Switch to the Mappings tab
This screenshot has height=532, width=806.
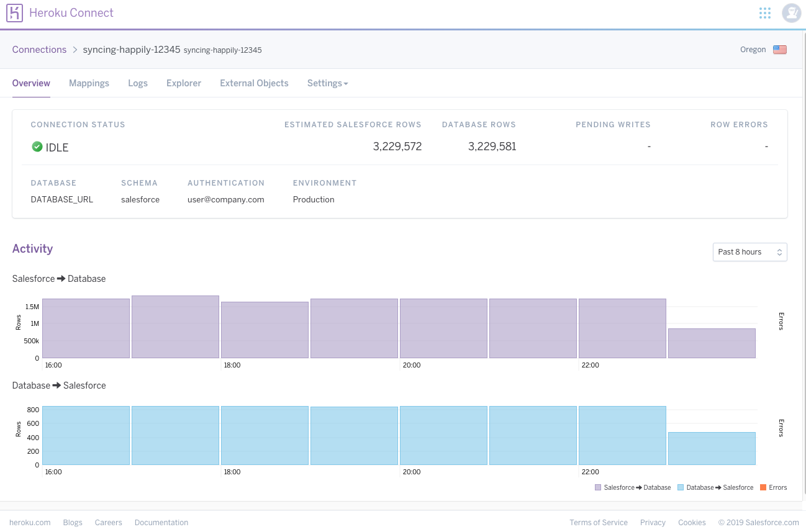click(89, 83)
